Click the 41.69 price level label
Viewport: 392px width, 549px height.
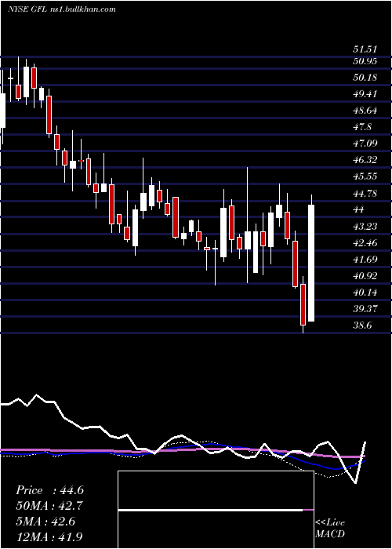[365, 260]
